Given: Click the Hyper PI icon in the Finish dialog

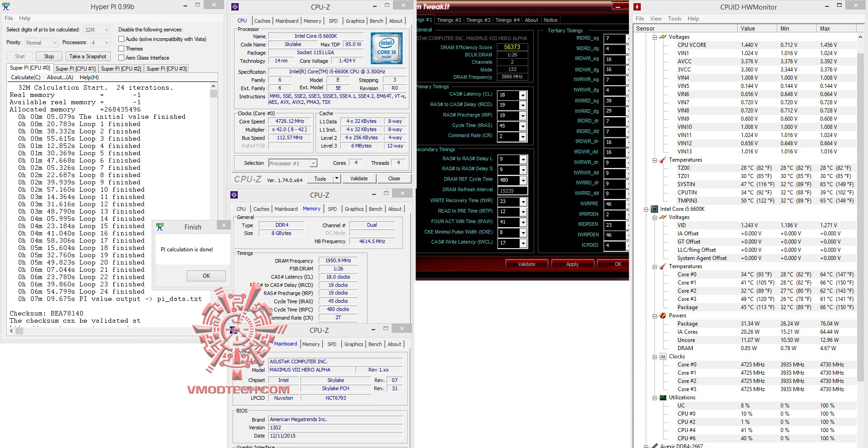Looking at the screenshot, I should [x=160, y=226].
